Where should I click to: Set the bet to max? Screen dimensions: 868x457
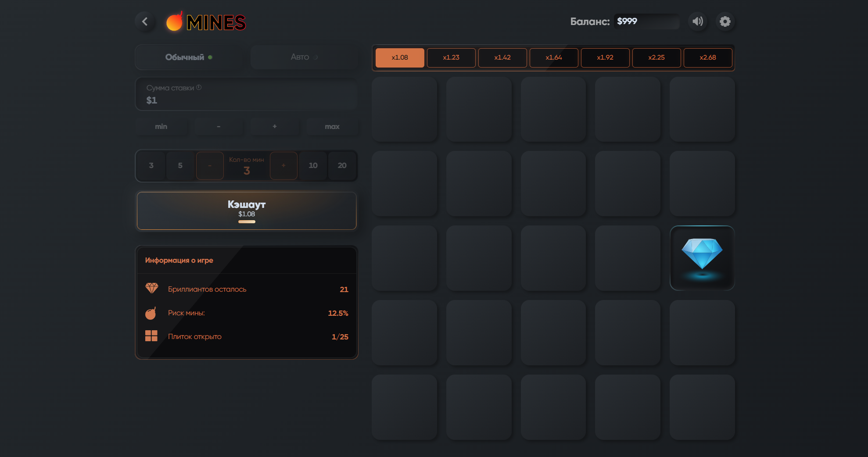point(332,126)
